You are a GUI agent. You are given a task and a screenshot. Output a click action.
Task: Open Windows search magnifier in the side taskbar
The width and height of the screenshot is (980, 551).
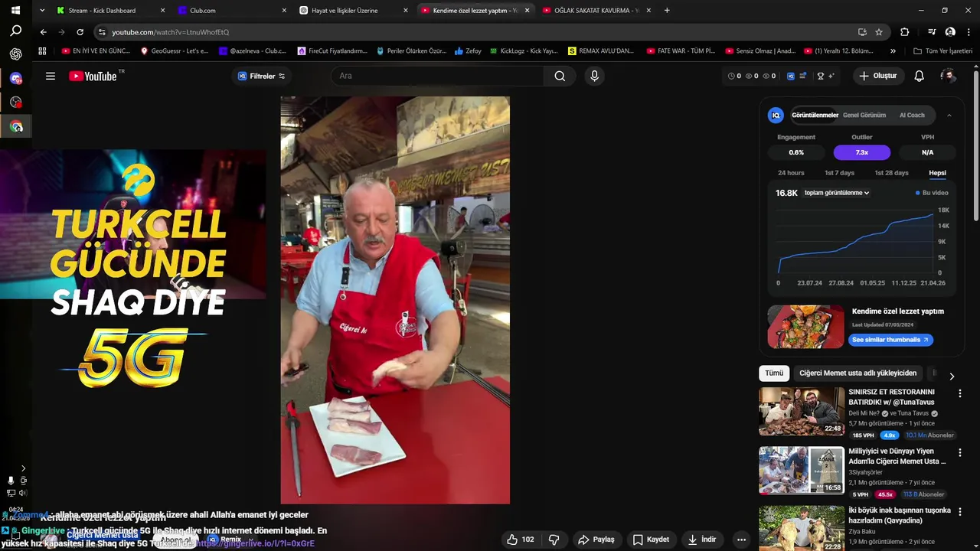tap(15, 31)
